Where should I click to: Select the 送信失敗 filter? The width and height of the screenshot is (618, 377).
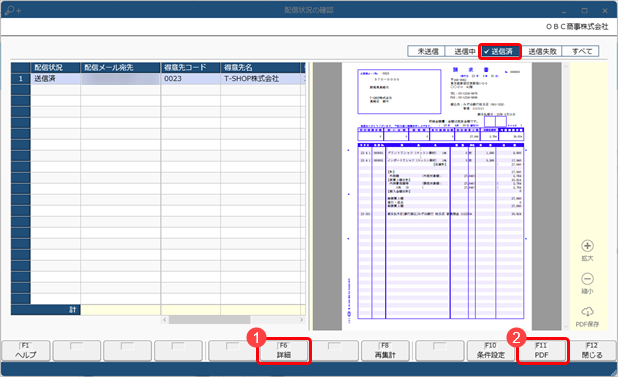(542, 51)
